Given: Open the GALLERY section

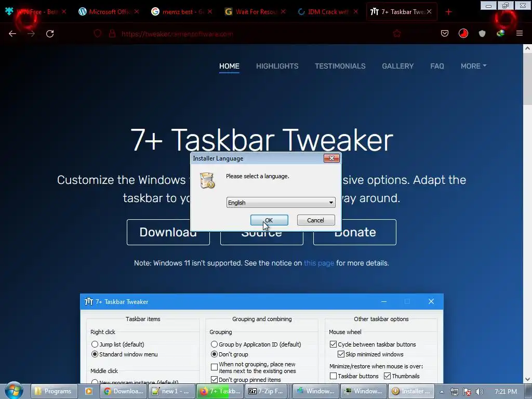Looking at the screenshot, I should tap(397, 66).
